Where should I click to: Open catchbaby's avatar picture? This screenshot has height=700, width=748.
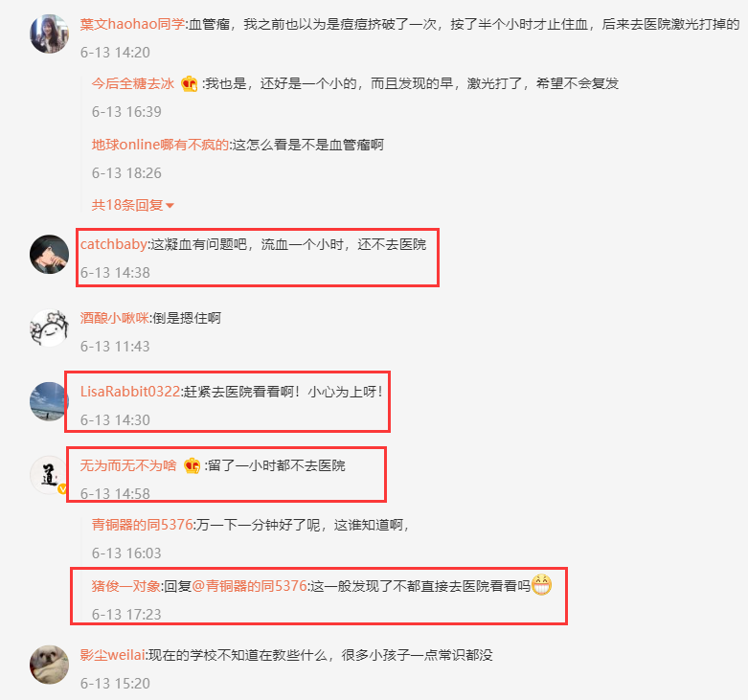pyautogui.click(x=49, y=254)
